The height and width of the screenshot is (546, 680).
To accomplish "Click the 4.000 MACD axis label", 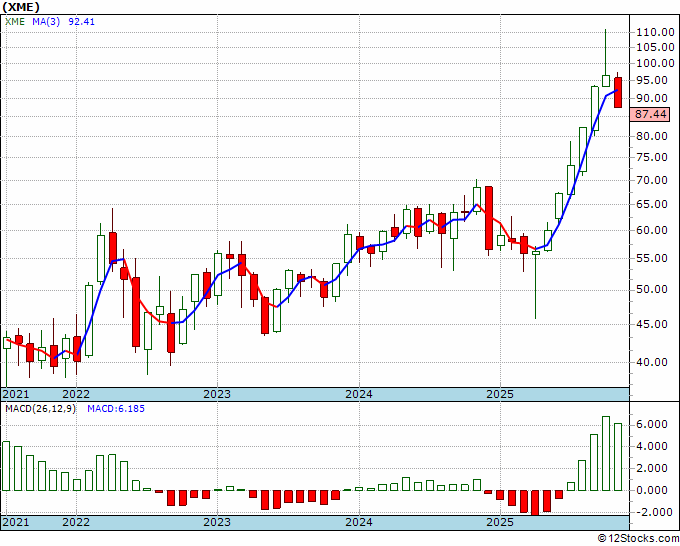I will pyautogui.click(x=651, y=446).
